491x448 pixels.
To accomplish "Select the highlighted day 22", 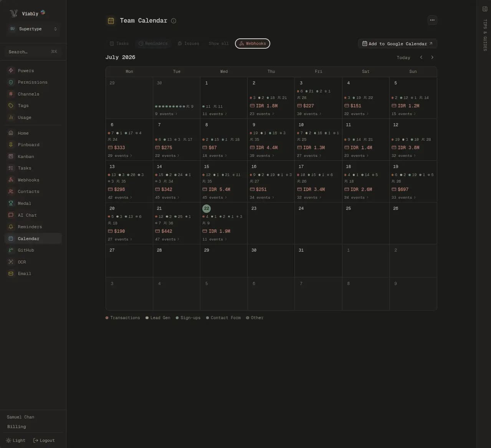I will coord(207,208).
